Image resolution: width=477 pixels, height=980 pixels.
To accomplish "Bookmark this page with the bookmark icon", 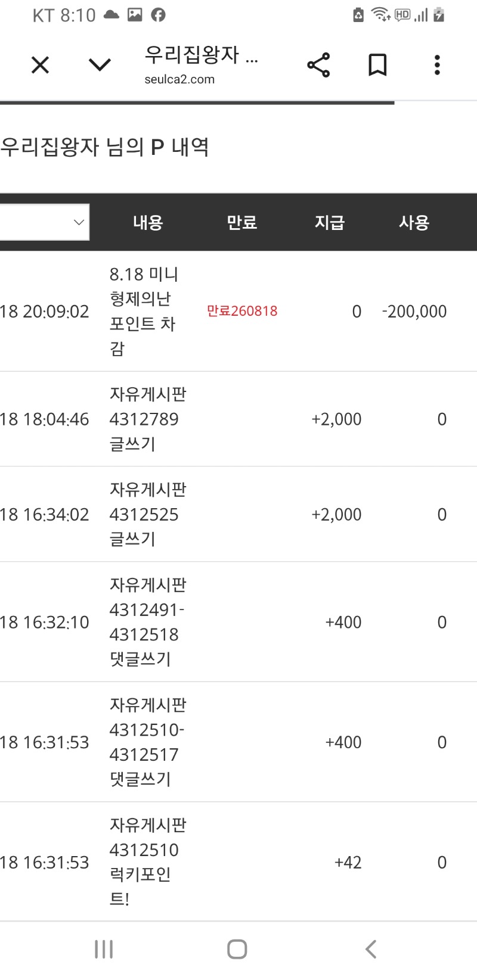I will [377, 65].
